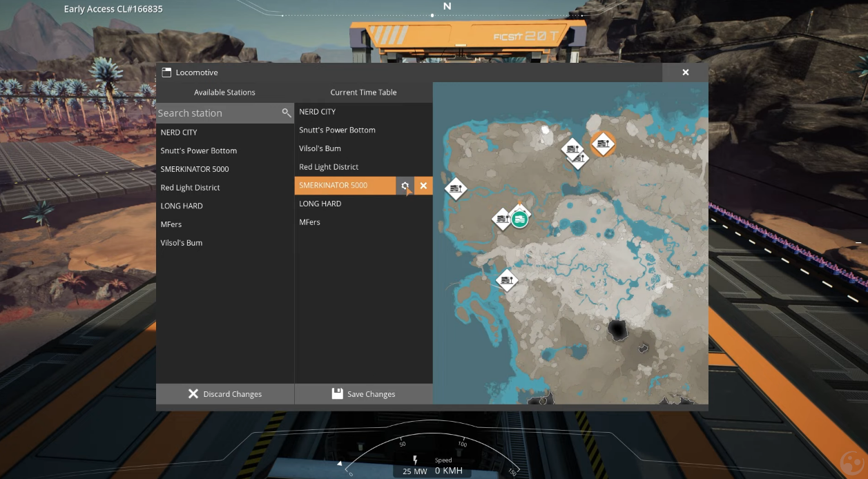Close the Locomotive window

[x=686, y=72]
